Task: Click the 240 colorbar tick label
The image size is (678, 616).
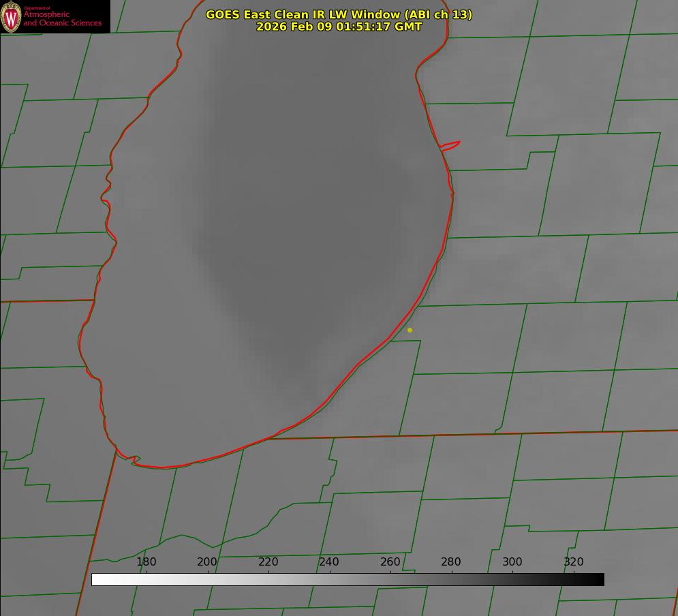Action: pyautogui.click(x=329, y=562)
